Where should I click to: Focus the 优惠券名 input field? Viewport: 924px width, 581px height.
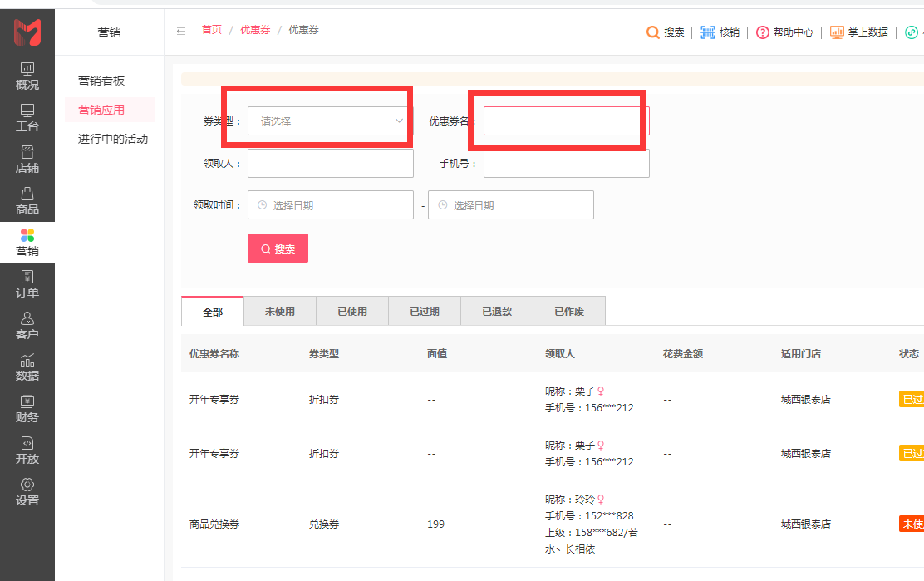pos(567,121)
